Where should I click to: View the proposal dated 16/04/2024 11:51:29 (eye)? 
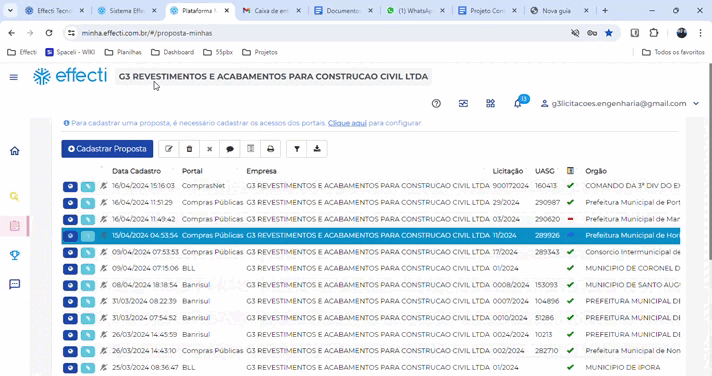coord(70,203)
